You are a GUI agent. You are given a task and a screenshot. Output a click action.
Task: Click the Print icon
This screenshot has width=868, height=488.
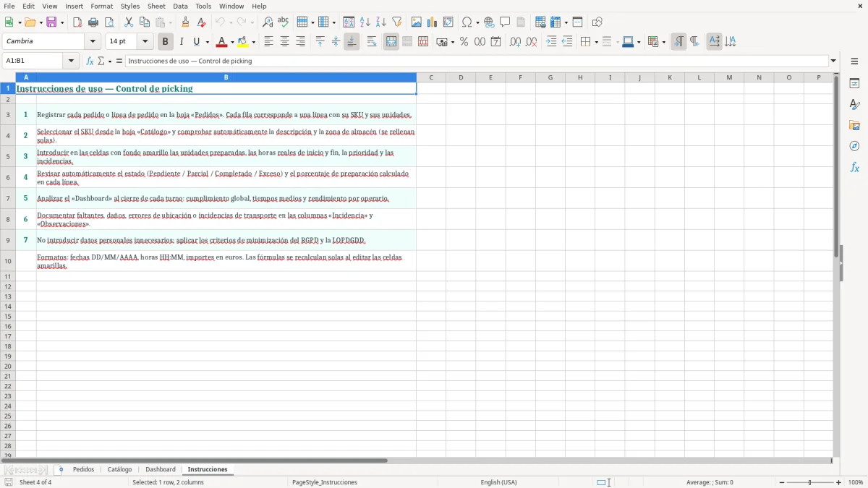(93, 22)
